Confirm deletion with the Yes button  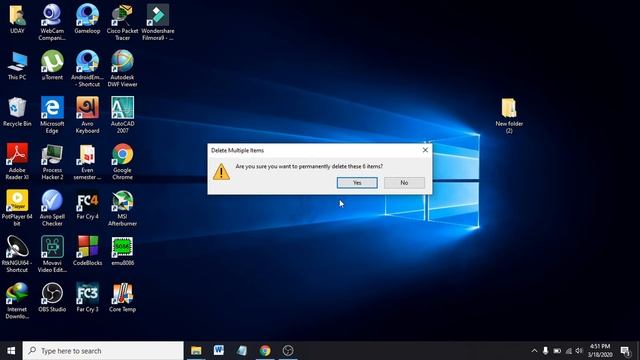click(357, 183)
